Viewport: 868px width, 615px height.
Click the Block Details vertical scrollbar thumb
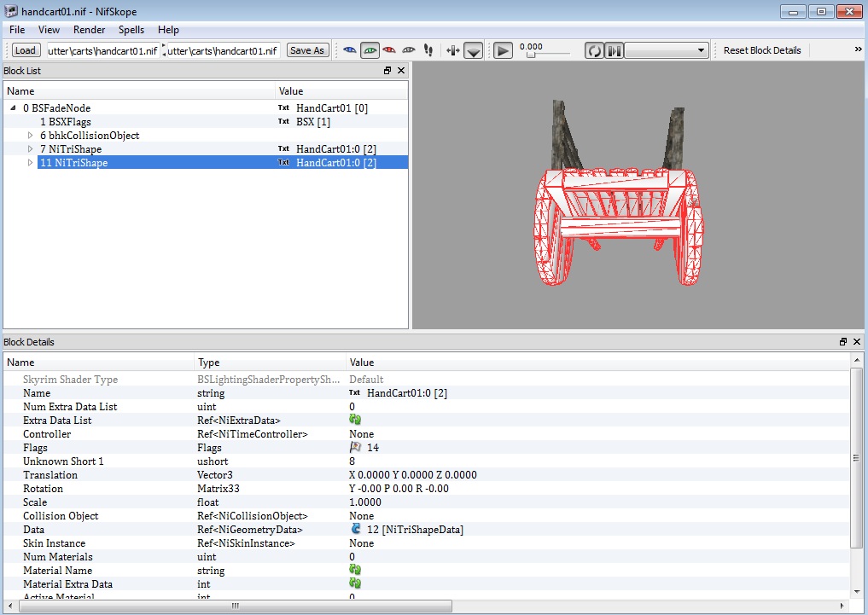(856, 458)
